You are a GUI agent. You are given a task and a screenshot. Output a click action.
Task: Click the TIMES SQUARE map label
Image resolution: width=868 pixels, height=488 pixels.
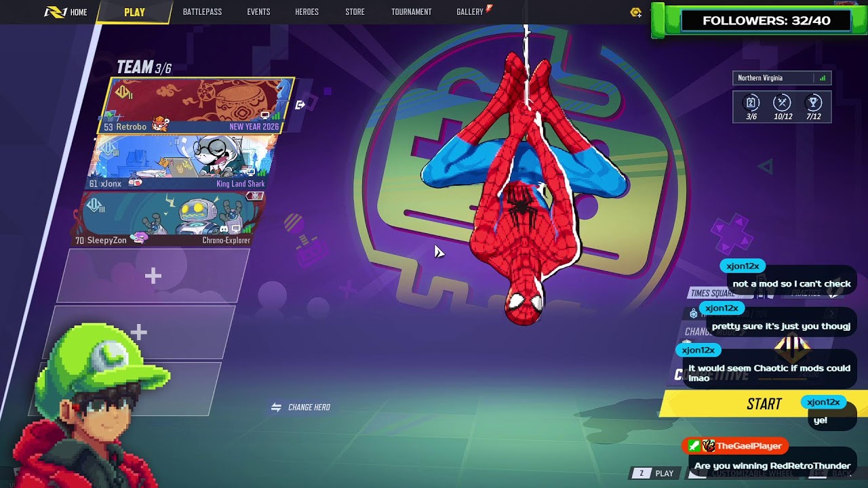click(712, 293)
